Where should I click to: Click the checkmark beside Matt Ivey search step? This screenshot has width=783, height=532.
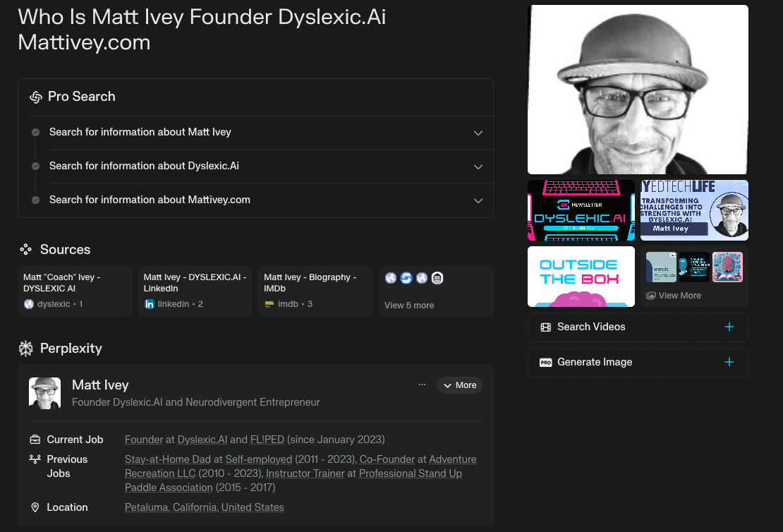[x=35, y=133]
